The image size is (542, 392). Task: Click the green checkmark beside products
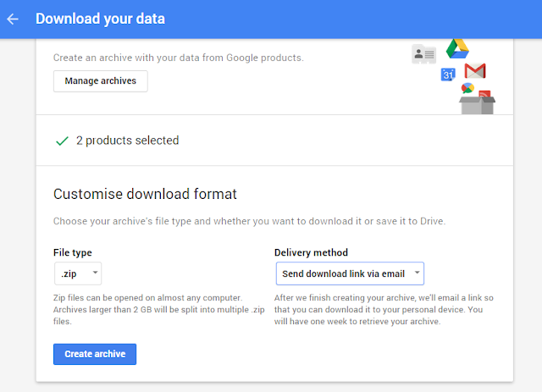[x=62, y=141]
